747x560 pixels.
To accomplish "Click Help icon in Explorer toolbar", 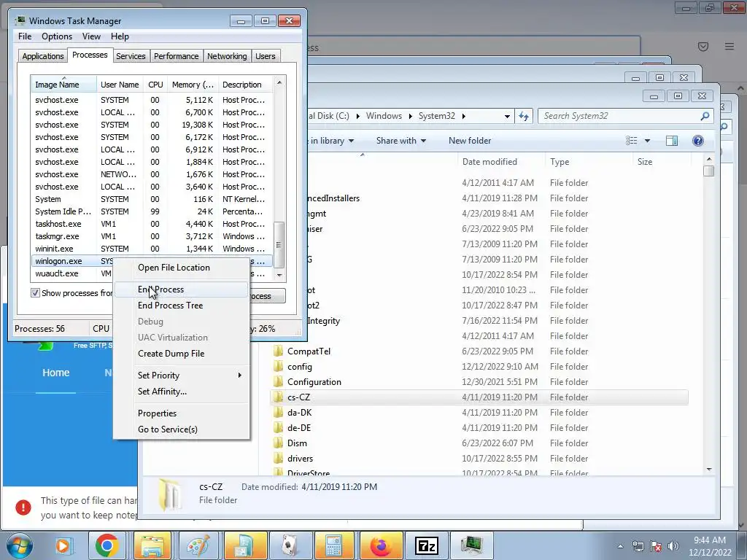I will coord(698,141).
